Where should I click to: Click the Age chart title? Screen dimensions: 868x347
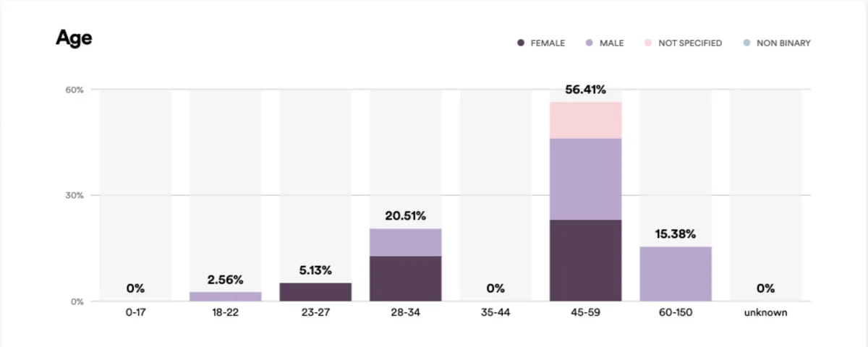[x=74, y=38]
